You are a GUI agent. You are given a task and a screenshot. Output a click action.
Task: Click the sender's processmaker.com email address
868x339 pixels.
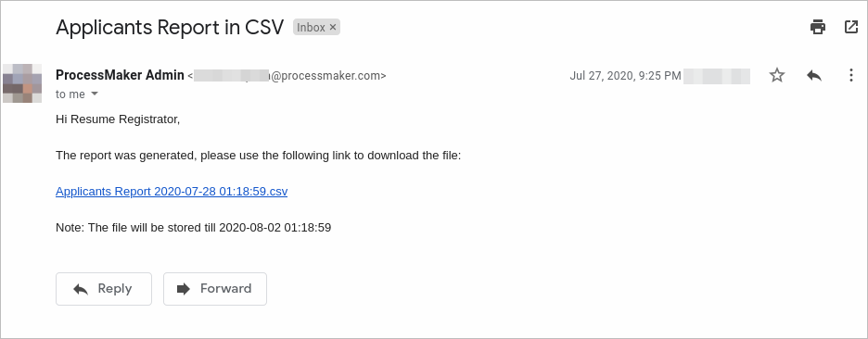pyautogui.click(x=287, y=76)
